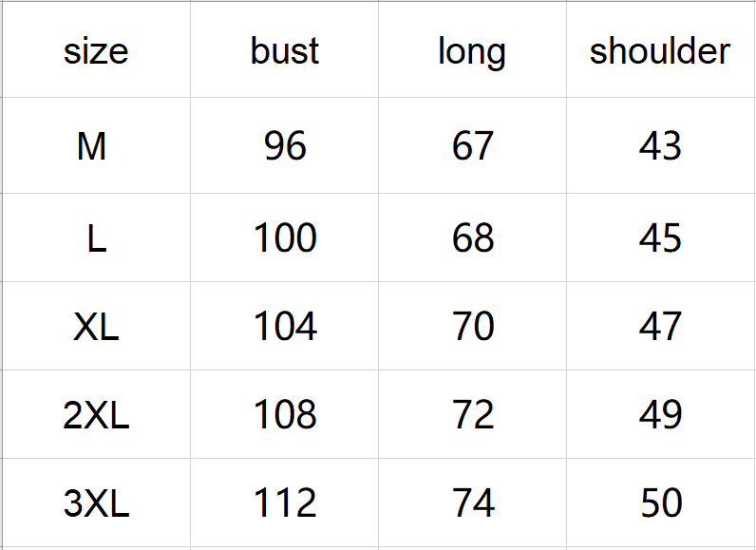
Task: Select bust value 96 for size M
Action: point(285,146)
